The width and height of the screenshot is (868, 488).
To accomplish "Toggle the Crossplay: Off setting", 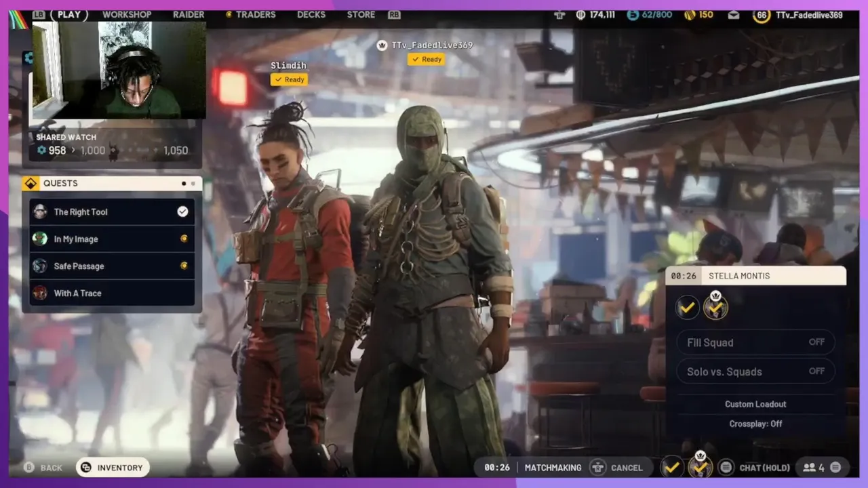I will (x=755, y=424).
